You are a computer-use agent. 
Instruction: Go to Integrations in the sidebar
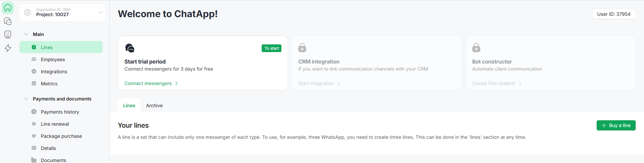54,72
